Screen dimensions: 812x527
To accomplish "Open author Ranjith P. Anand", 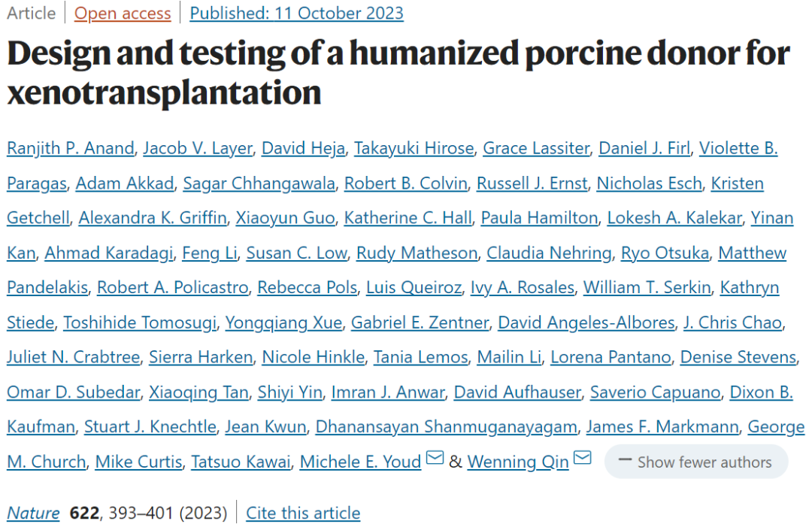I will [x=71, y=149].
